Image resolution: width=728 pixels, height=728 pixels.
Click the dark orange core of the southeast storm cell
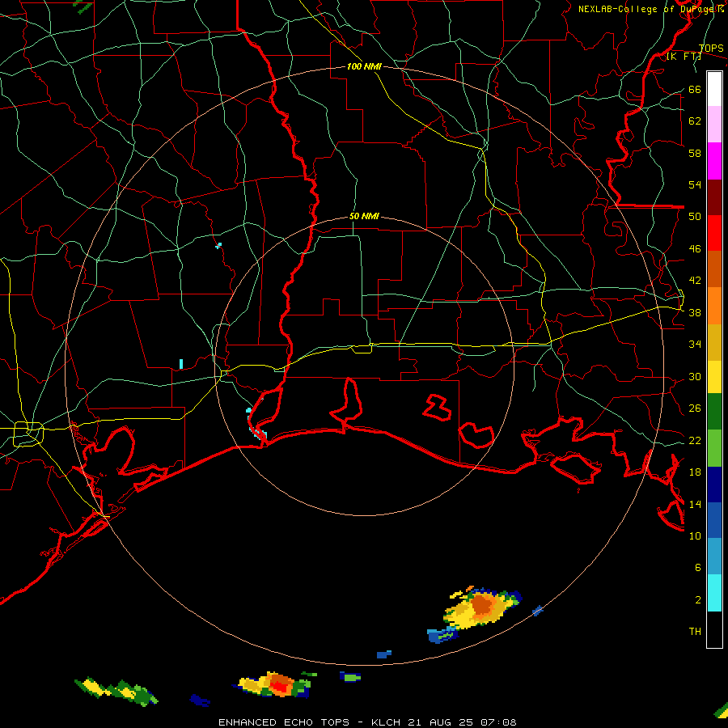coord(482,605)
